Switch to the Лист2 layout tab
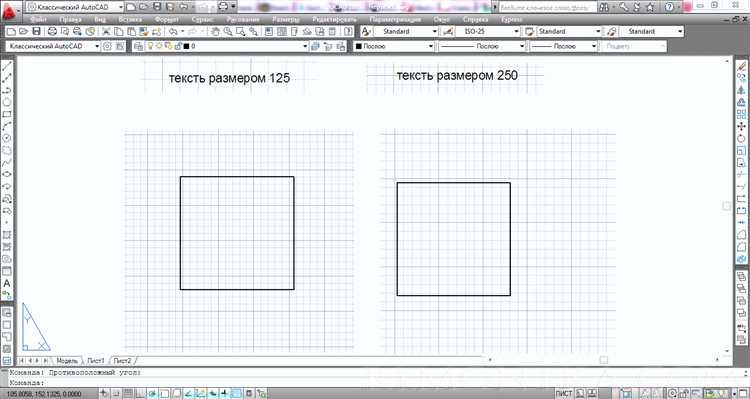Viewport: 750px width, 399px height. click(x=122, y=360)
